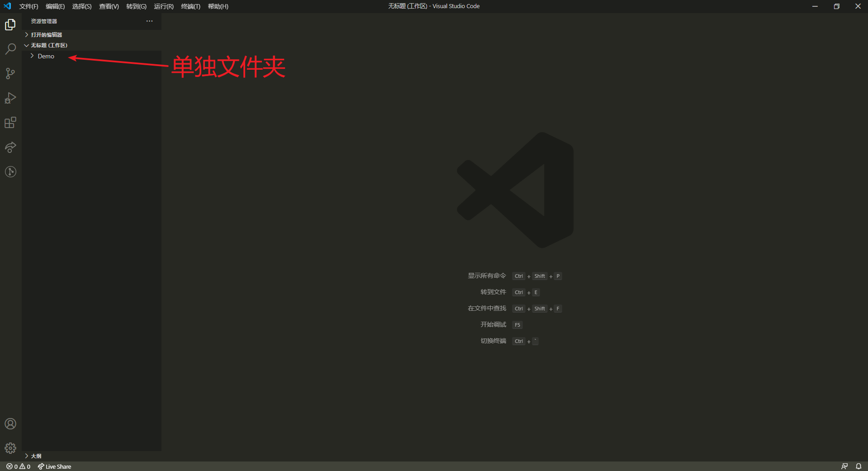Viewport: 868px width, 471px height.
Task: Click the remote indicator in status bar
Action: 844,466
